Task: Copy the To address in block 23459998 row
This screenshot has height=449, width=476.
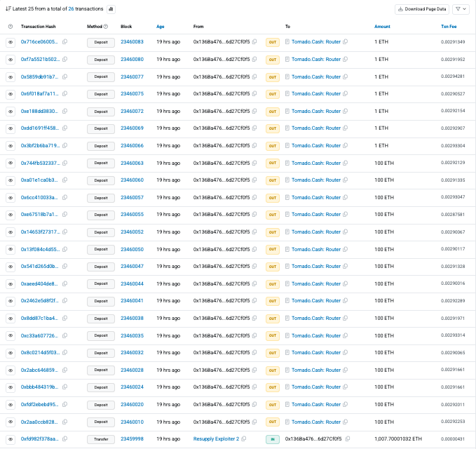Action: pyautogui.click(x=348, y=438)
